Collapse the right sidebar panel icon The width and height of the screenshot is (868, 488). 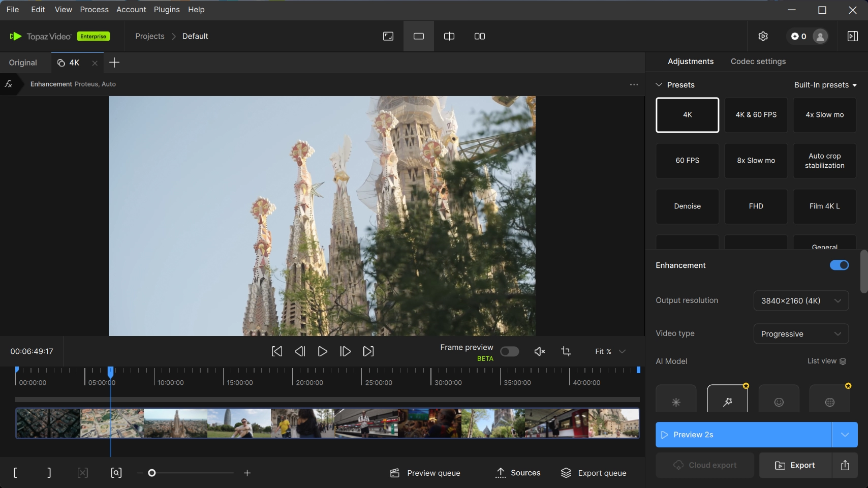[852, 36]
